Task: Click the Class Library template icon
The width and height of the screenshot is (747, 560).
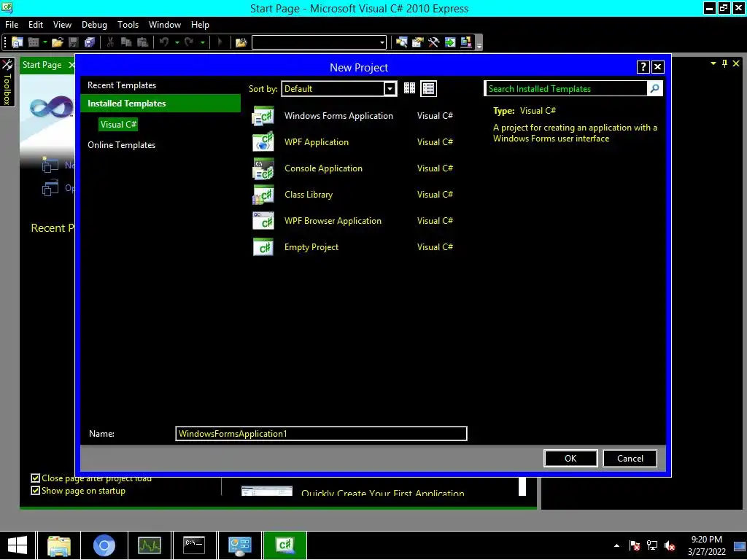Action: tap(263, 194)
